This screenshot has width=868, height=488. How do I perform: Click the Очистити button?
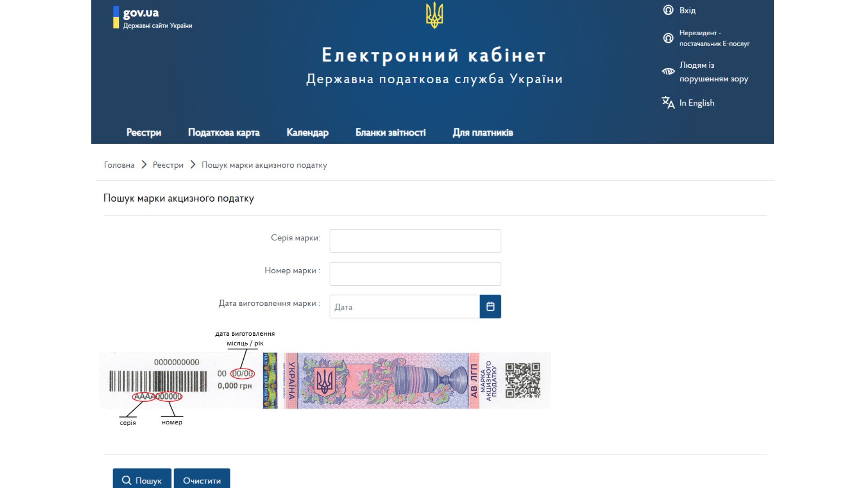[x=202, y=479]
